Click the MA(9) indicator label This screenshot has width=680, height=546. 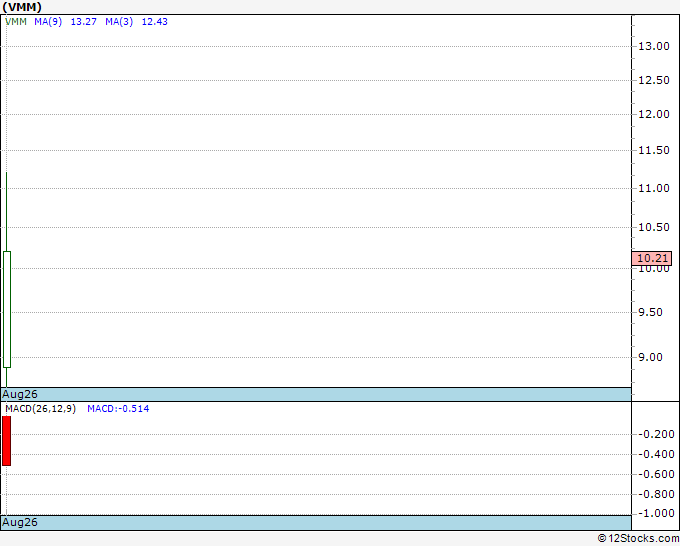[x=48, y=22]
